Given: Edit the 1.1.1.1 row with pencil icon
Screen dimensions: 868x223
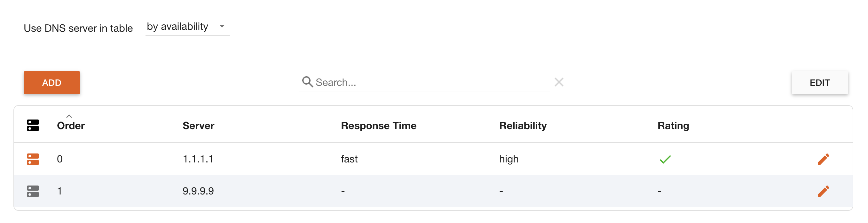Looking at the screenshot, I should pos(823,159).
